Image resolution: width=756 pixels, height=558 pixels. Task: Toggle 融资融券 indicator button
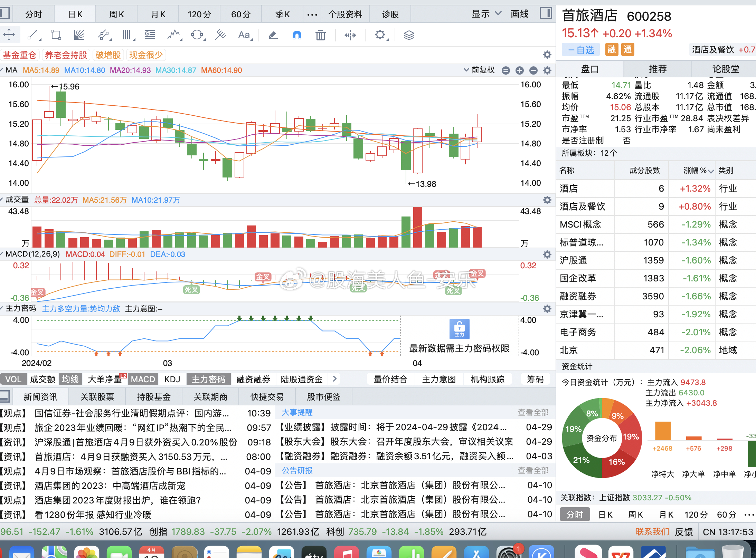click(253, 379)
